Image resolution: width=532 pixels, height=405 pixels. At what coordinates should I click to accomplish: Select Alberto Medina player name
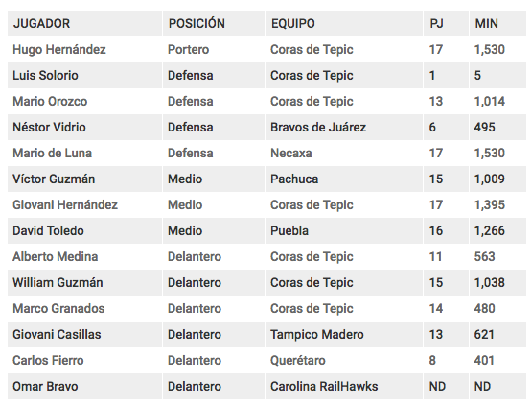click(x=56, y=257)
